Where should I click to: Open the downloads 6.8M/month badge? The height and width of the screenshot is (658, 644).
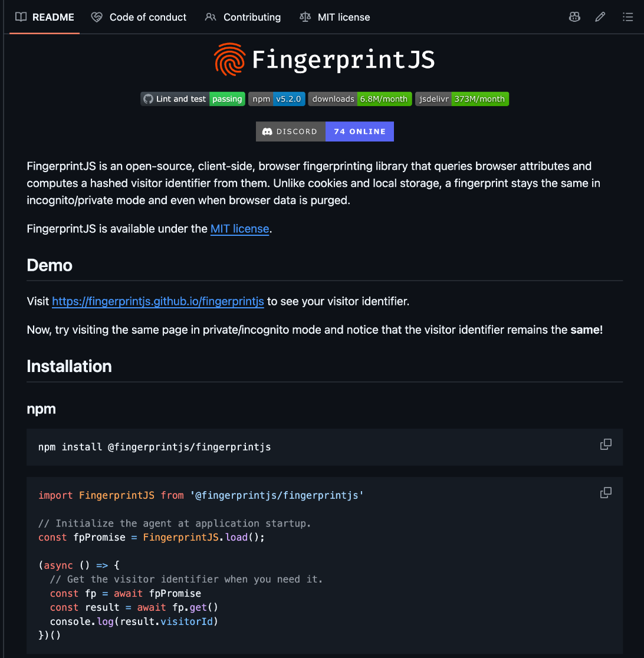pyautogui.click(x=360, y=99)
